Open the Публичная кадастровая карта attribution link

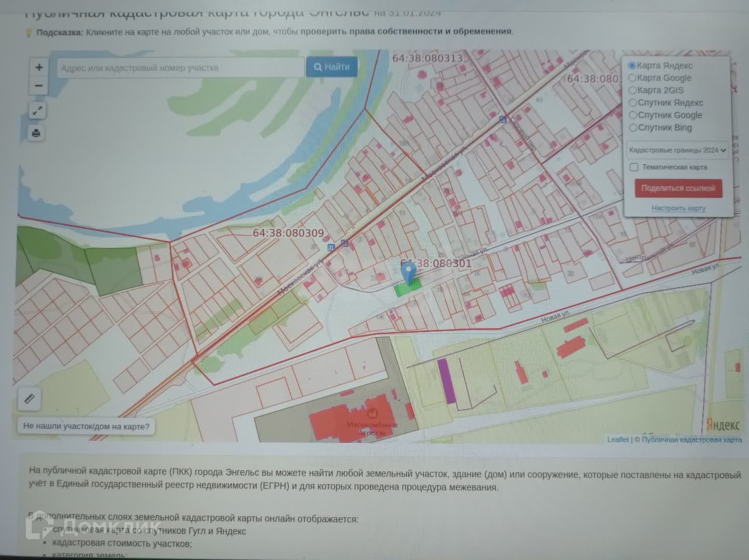pos(691,440)
